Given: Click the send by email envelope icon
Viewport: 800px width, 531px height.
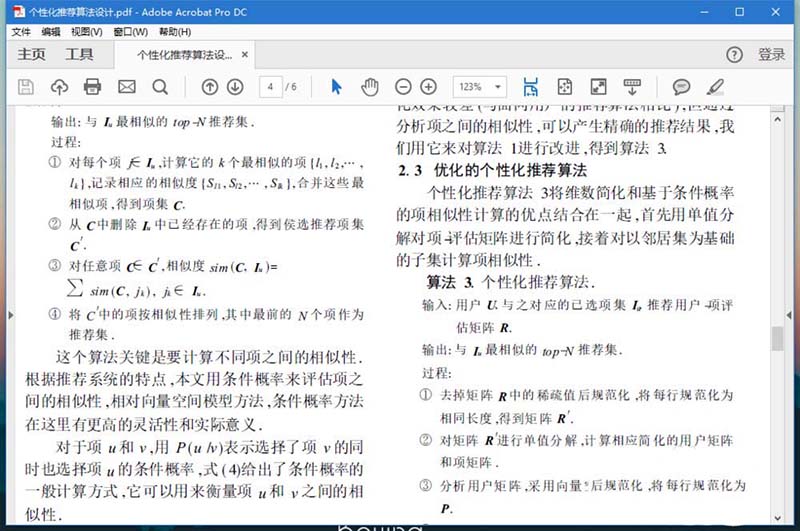Looking at the screenshot, I should click(127, 87).
